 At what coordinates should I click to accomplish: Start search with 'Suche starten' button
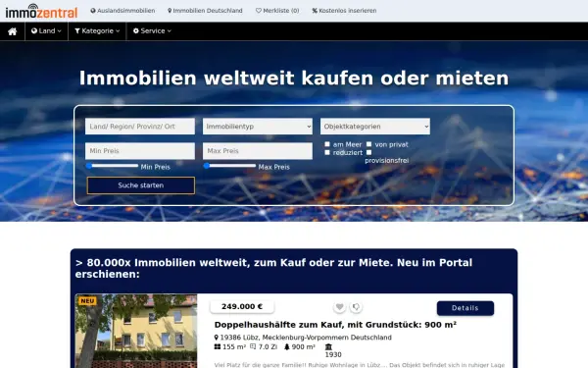[x=141, y=185]
